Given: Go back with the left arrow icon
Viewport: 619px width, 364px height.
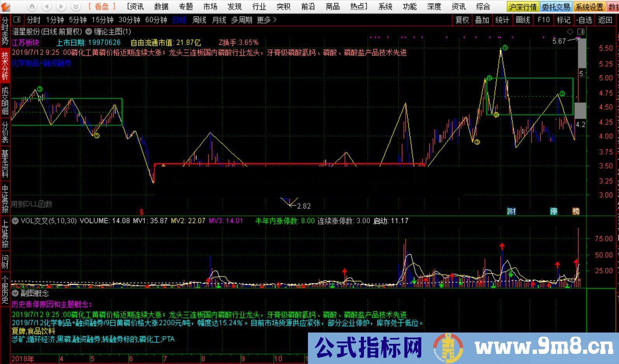Looking at the screenshot, I should click(x=46, y=7).
